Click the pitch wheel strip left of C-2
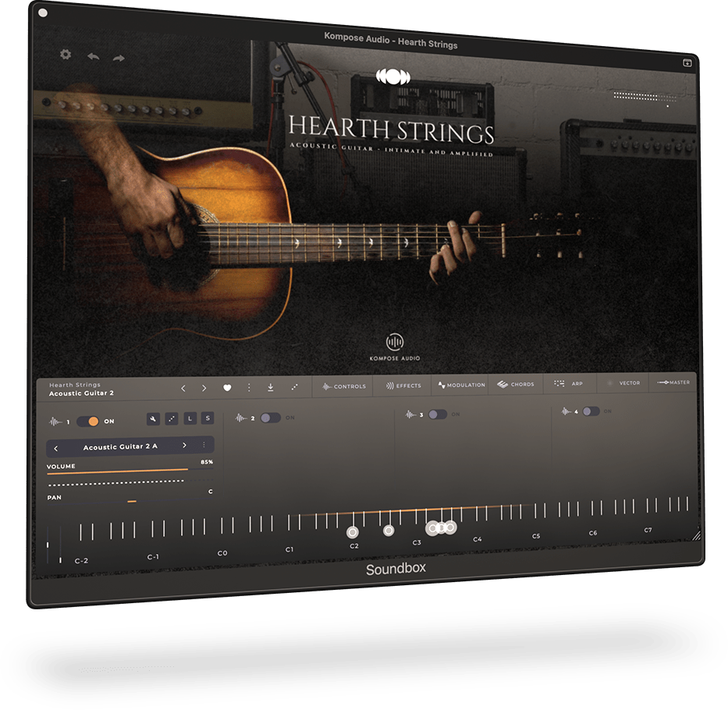The height and width of the screenshot is (710, 728). 48,545
